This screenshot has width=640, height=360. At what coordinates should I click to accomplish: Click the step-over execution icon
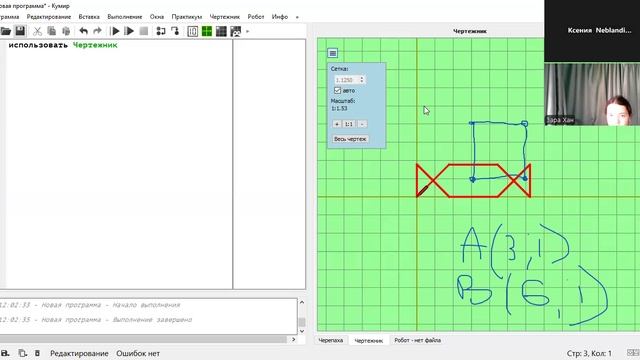pyautogui.click(x=161, y=31)
